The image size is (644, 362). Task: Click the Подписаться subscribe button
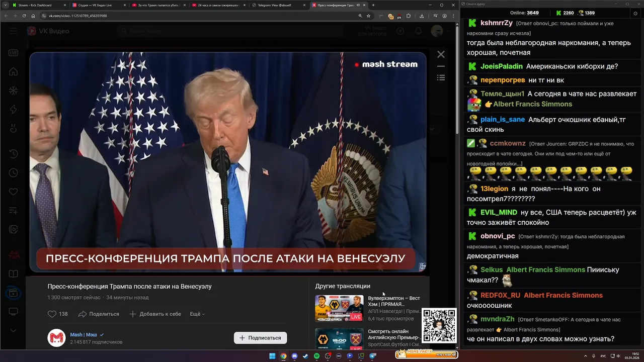pyautogui.click(x=260, y=338)
